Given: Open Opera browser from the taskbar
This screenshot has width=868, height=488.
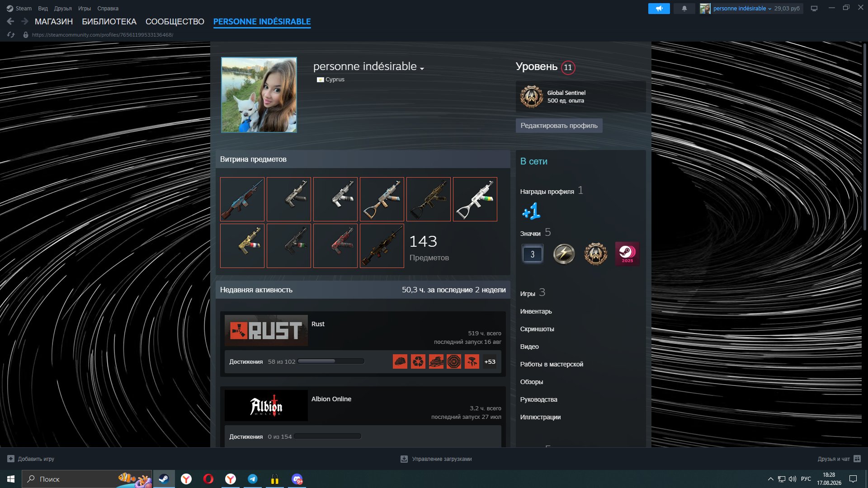Looking at the screenshot, I should point(208,479).
